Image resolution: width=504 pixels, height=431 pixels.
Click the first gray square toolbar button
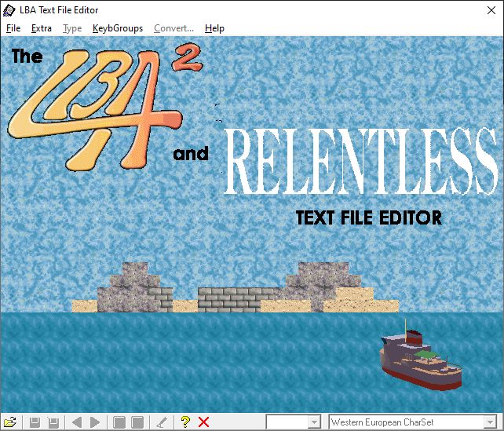[x=119, y=422]
